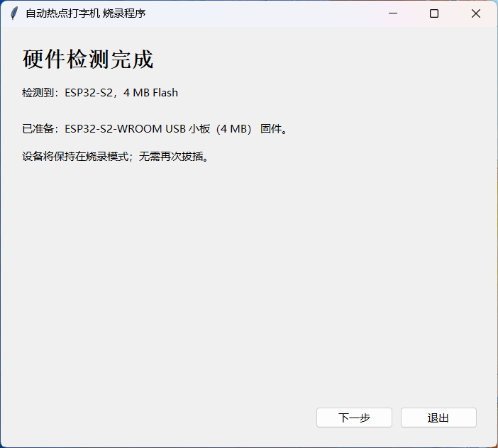Close the 烧录程序 window
This screenshot has width=498, height=448.
pos(476,13)
